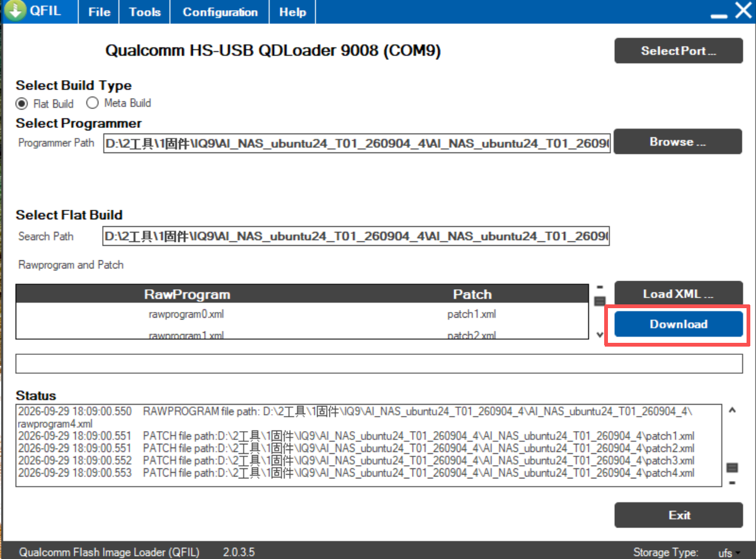Click the Patch column header

(x=472, y=294)
